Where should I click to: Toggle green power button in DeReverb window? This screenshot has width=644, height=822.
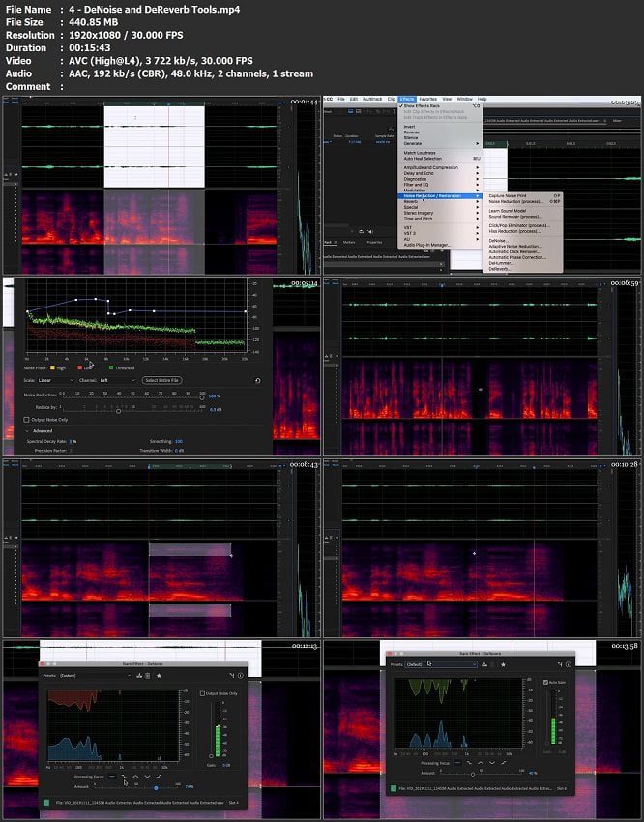(x=394, y=788)
